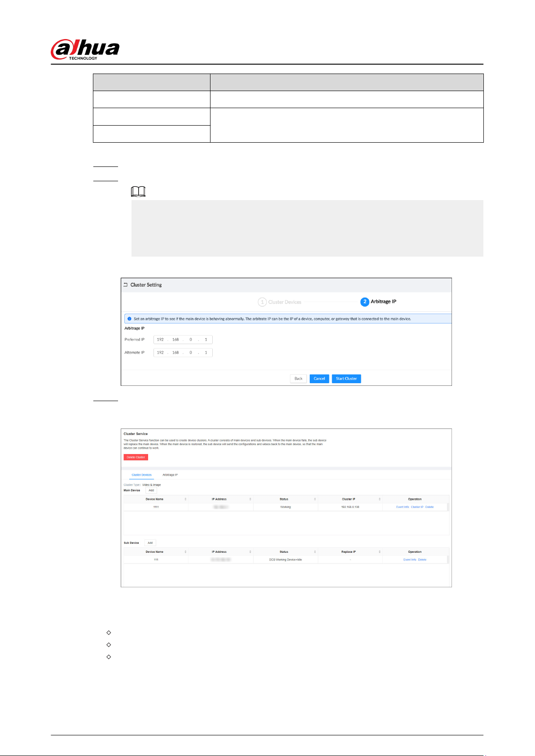This screenshot has width=535, height=756.
Task: Click the Cluster Type Video & Image text
Action: click(142, 485)
